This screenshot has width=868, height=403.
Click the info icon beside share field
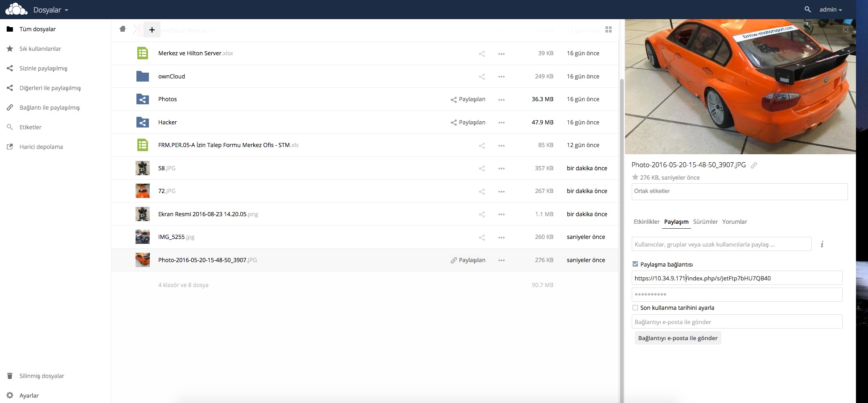pyautogui.click(x=822, y=244)
